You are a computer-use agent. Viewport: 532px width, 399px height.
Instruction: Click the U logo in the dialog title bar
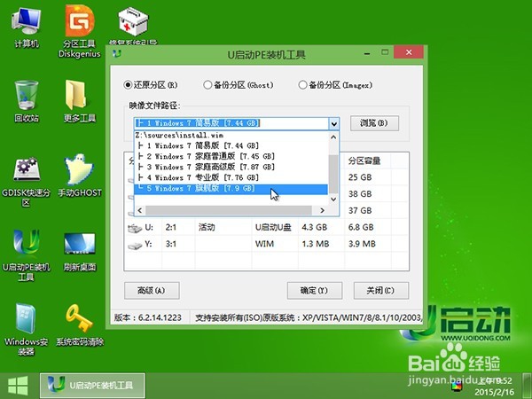117,54
